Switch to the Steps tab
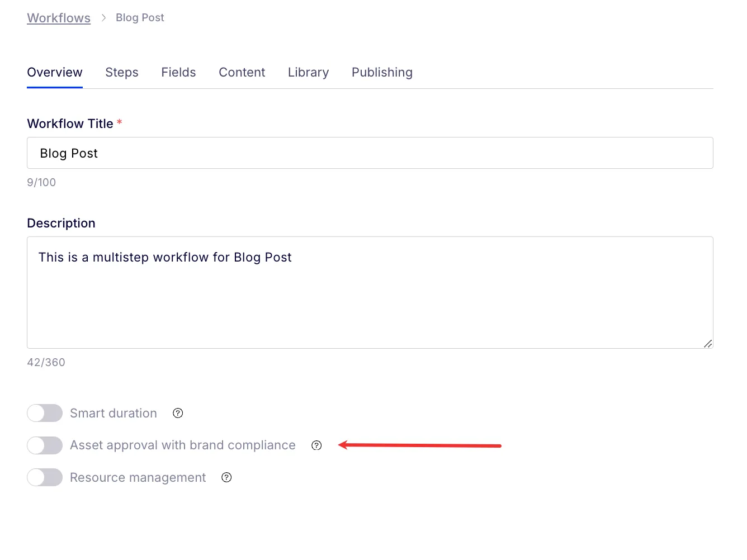Viewport: 747px width, 560px height. [122, 73]
